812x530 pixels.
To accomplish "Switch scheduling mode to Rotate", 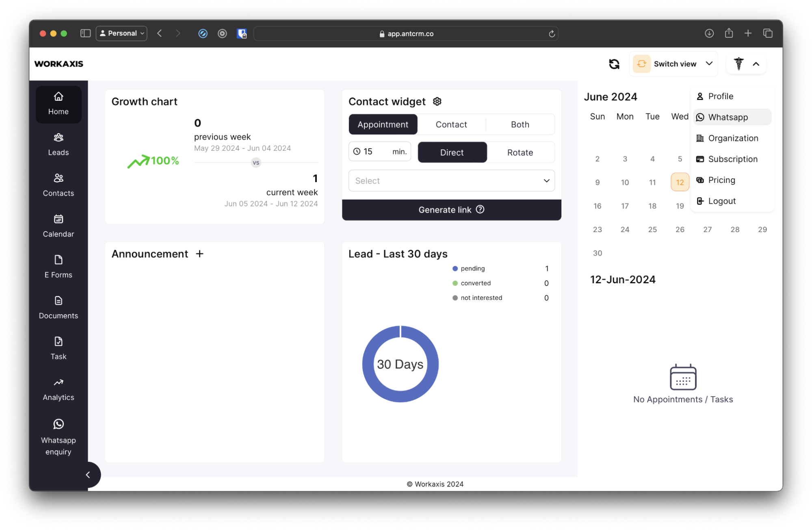I will coord(520,152).
